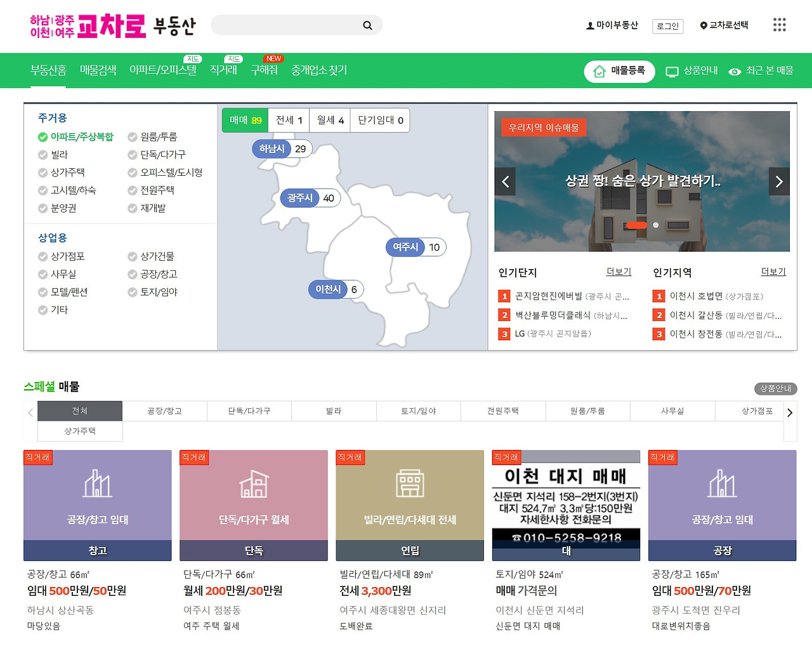This screenshot has width=812, height=646.
Task: Open the app grid menu icon top right
Action: (x=779, y=25)
